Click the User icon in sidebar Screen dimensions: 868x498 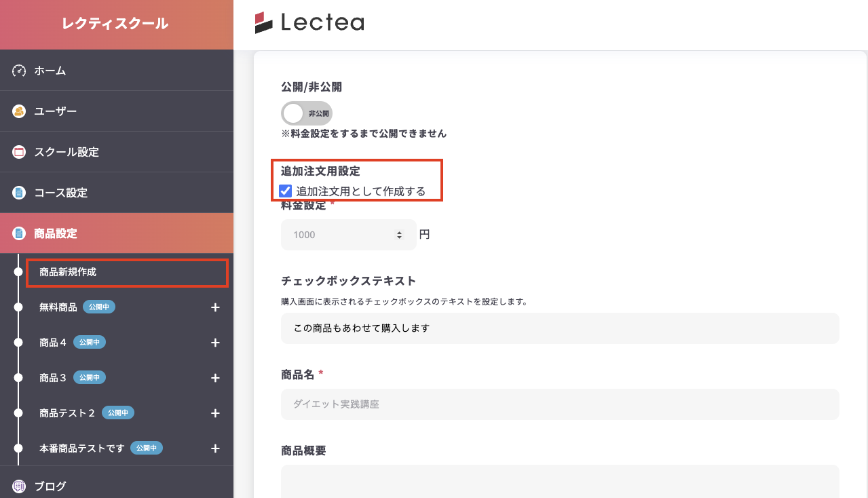[19, 111]
